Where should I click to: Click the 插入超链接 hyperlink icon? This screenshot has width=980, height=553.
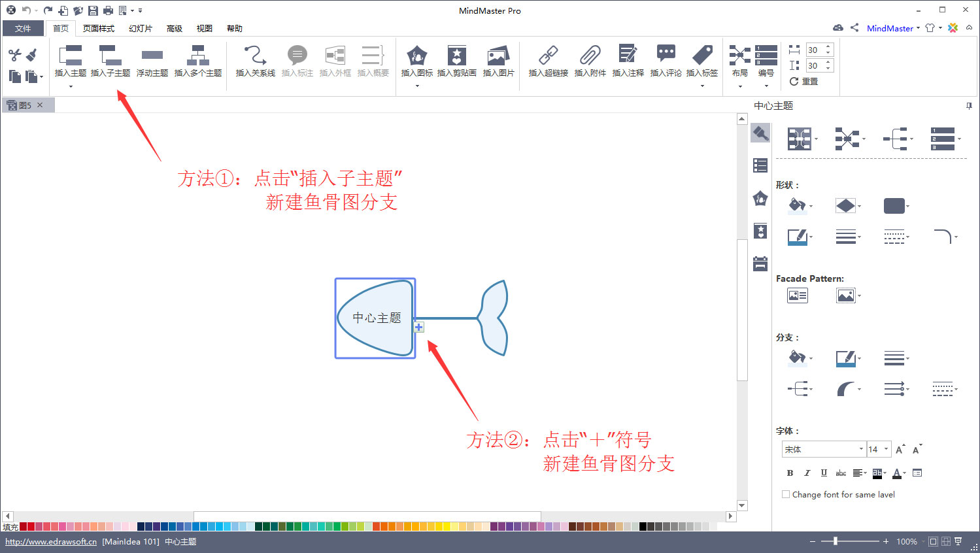[548, 55]
